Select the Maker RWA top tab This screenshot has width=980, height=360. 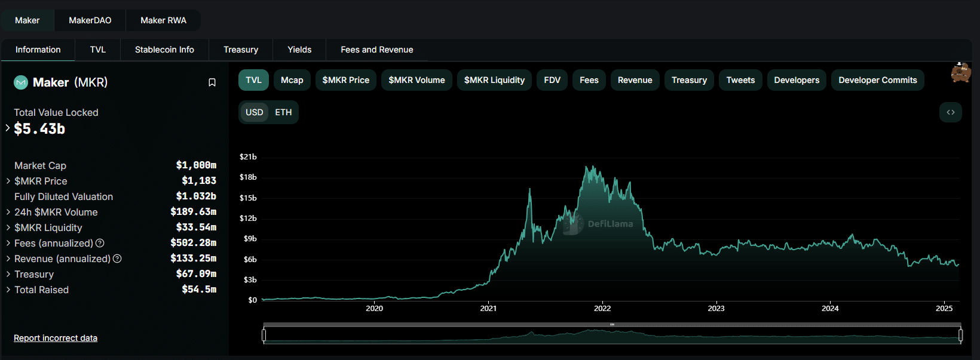point(163,20)
